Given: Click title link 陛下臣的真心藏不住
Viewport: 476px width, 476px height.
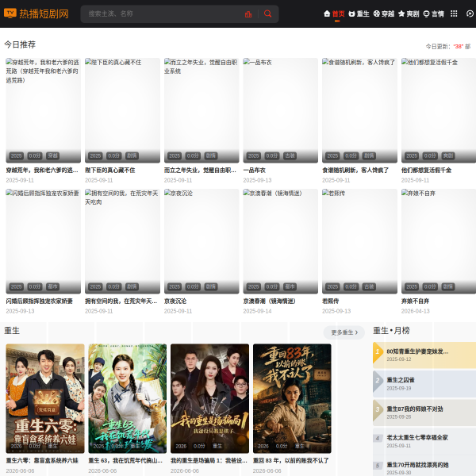Looking at the screenshot, I should click(x=110, y=171).
